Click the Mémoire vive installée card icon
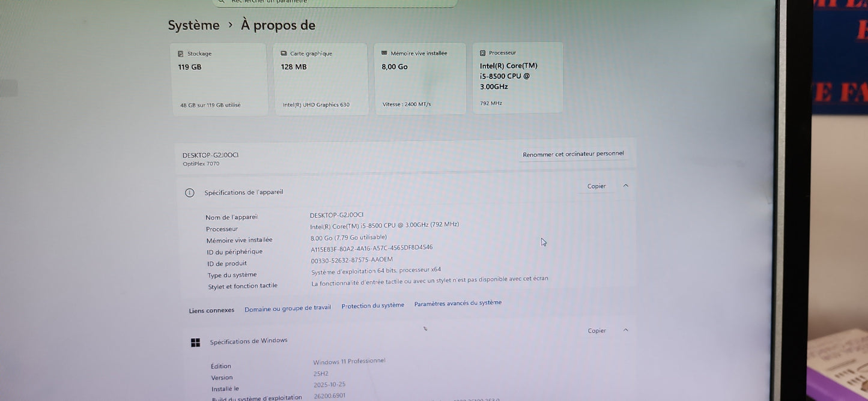Viewport: 868px width, 401px height. click(x=384, y=52)
